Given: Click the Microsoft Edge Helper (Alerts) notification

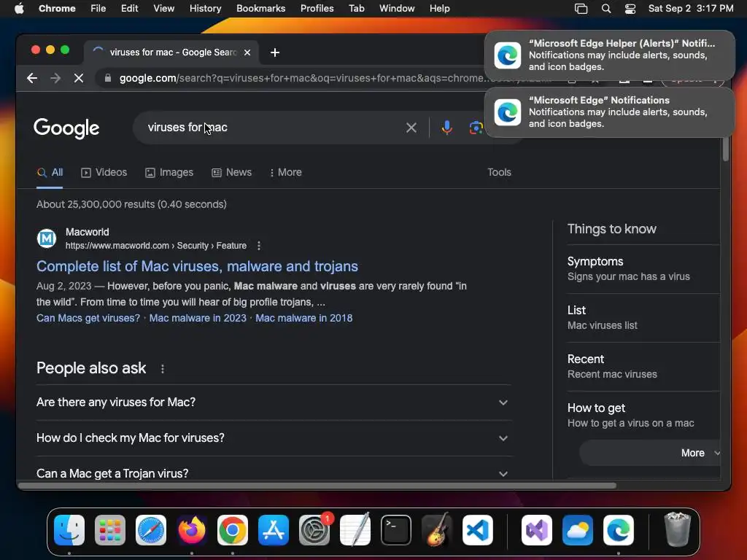Looking at the screenshot, I should point(609,55).
